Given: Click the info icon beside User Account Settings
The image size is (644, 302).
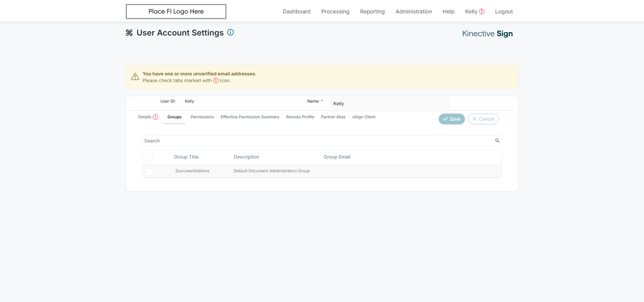Looking at the screenshot, I should point(230,33).
